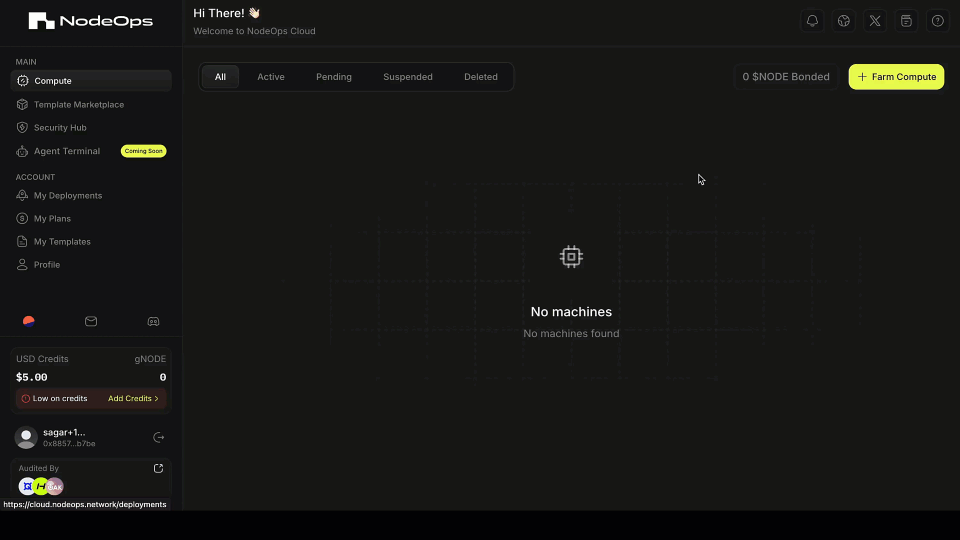This screenshot has height=540, width=960.
Task: Open the help question mark icon
Action: (937, 21)
